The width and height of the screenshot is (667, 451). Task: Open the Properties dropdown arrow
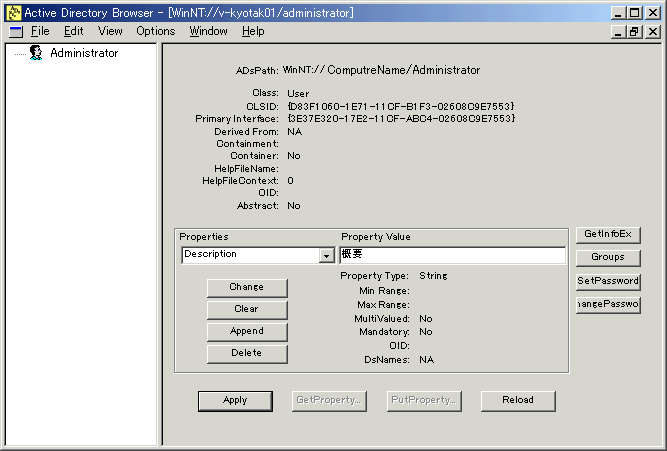click(x=326, y=256)
